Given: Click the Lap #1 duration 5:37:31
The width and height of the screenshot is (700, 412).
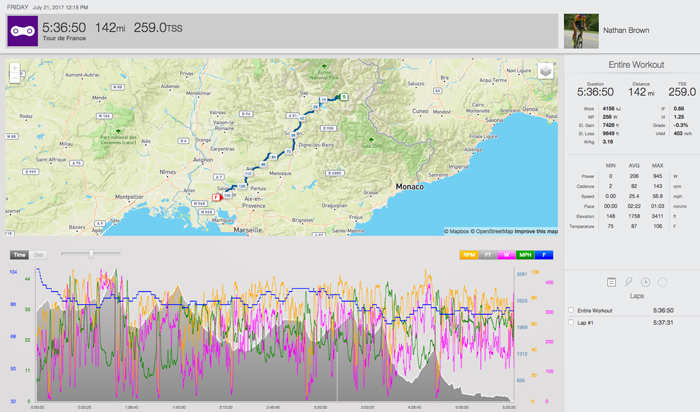Looking at the screenshot, I should (663, 322).
